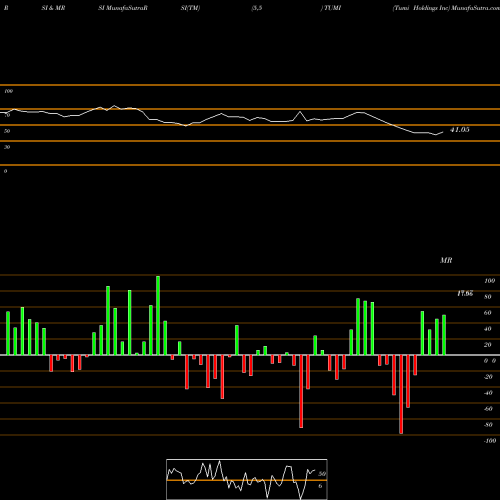Viewport: 500px width, 500px height.
Task: Click the MR axis label 80
Action: point(488,297)
